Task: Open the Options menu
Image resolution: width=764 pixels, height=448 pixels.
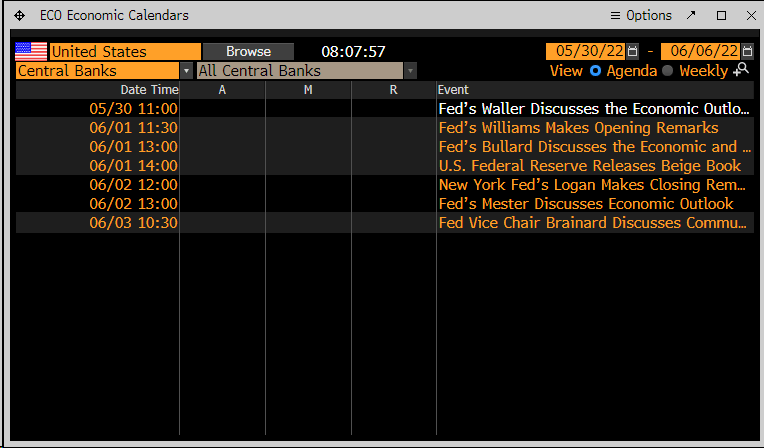Action: (x=641, y=16)
